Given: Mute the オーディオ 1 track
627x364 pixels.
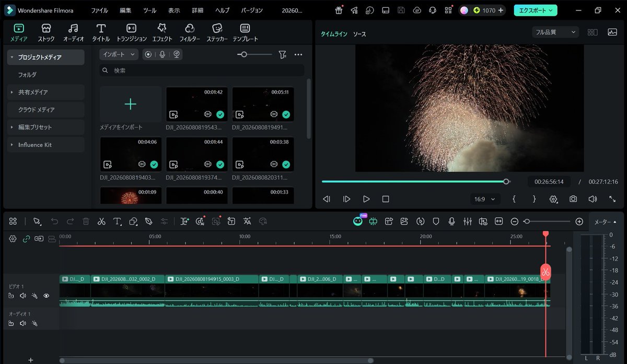Looking at the screenshot, I should (23, 323).
